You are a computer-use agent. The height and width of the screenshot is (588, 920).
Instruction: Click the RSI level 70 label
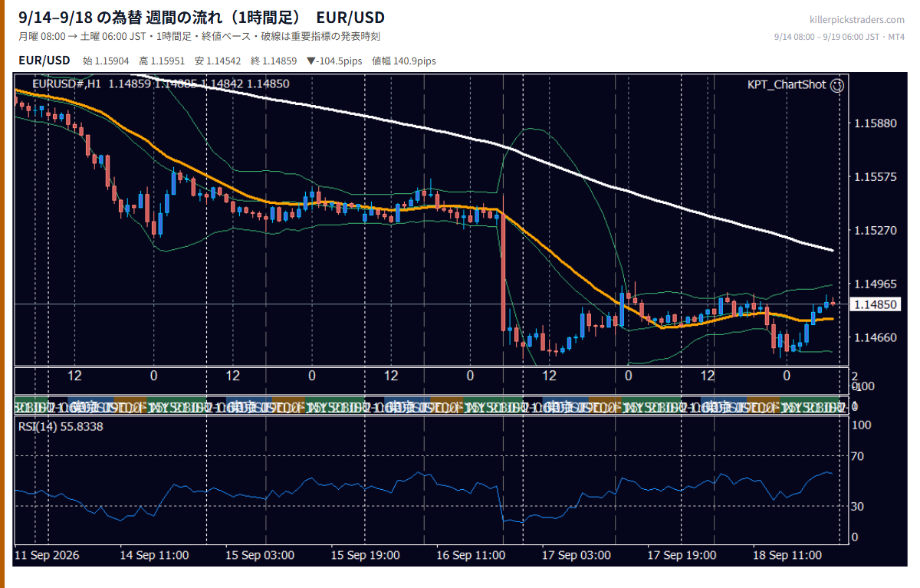[859, 456]
